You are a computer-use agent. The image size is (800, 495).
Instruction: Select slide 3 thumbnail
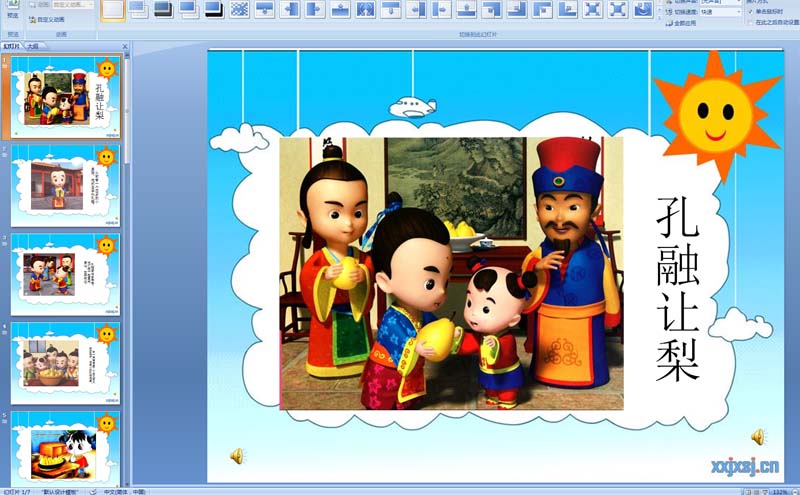[65, 275]
